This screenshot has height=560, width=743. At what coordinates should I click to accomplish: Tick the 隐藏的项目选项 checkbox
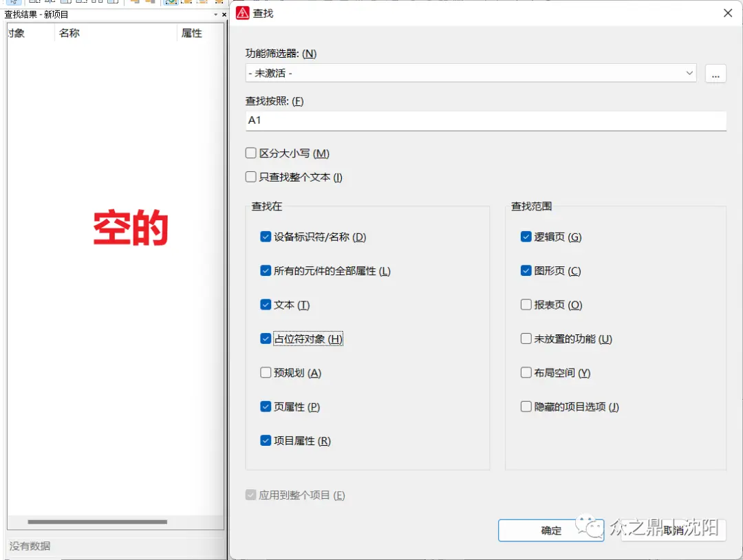526,407
